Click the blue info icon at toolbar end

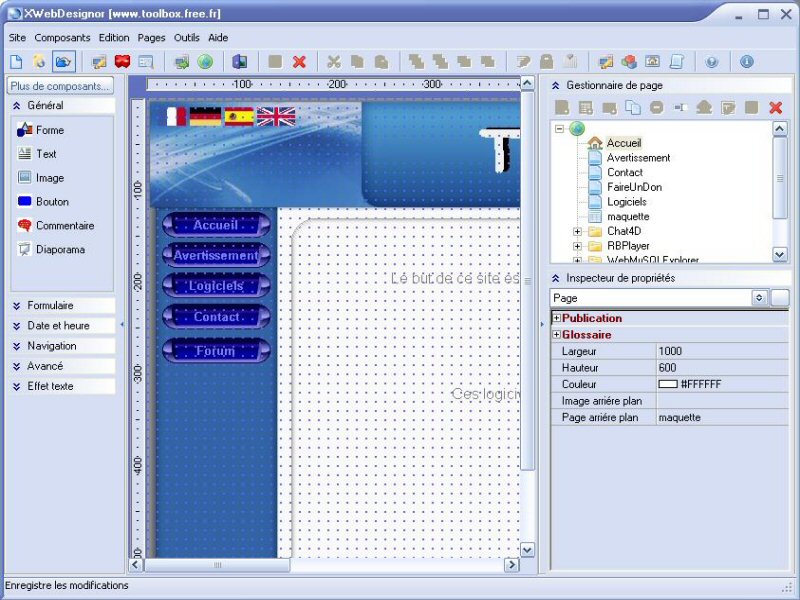[x=747, y=62]
